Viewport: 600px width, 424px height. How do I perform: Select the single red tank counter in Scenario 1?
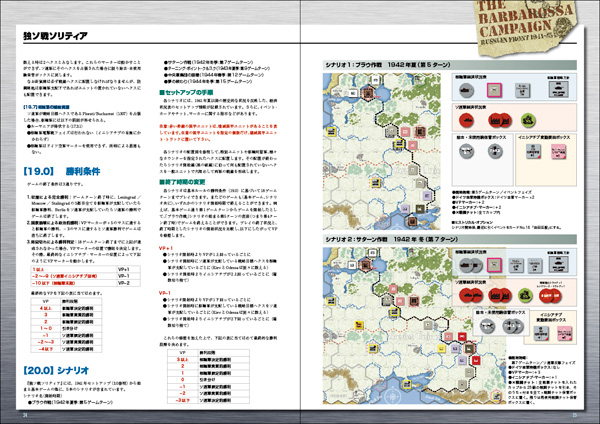point(466,121)
